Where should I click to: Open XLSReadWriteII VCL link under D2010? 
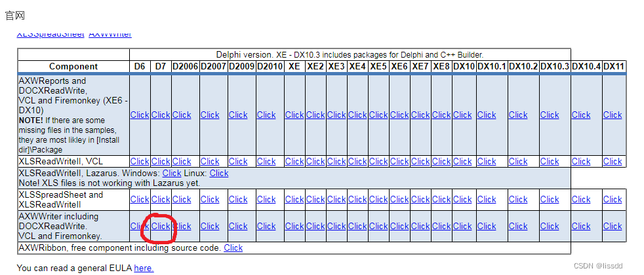266,162
